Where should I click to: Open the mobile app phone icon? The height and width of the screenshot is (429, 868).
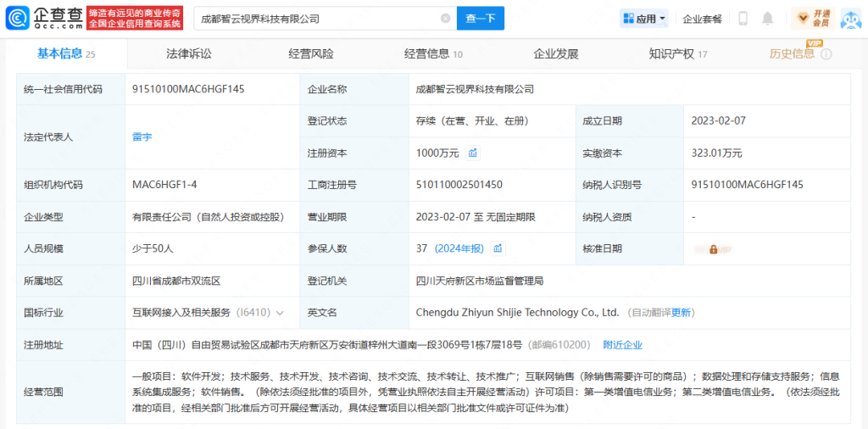(743, 19)
